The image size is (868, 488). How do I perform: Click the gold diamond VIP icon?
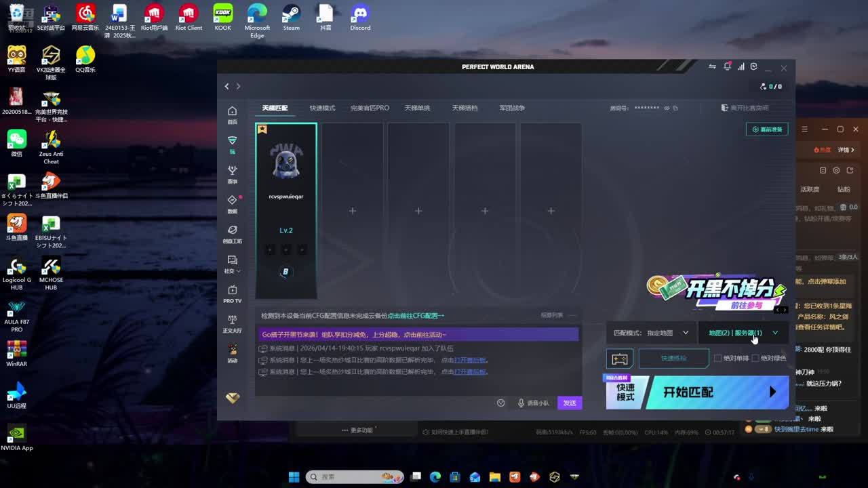click(232, 399)
